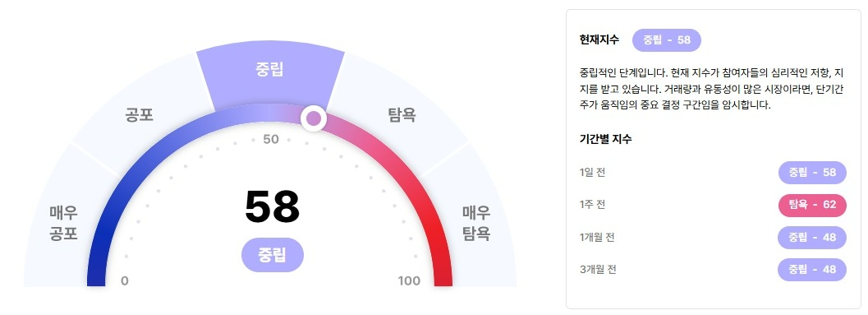Viewport: 868px width, 315px height.
Task: Select the 매우 공포 gauge segment
Action: point(63,222)
